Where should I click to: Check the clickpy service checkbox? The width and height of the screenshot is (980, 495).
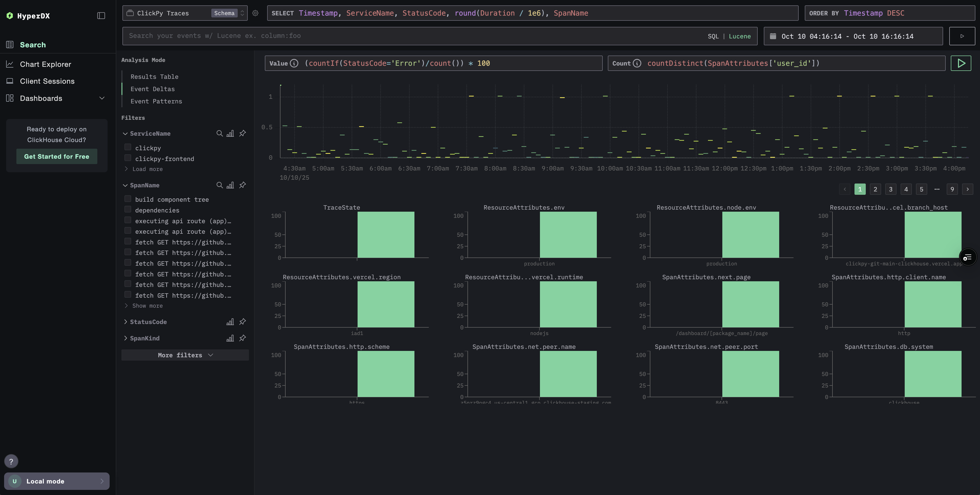128,147
